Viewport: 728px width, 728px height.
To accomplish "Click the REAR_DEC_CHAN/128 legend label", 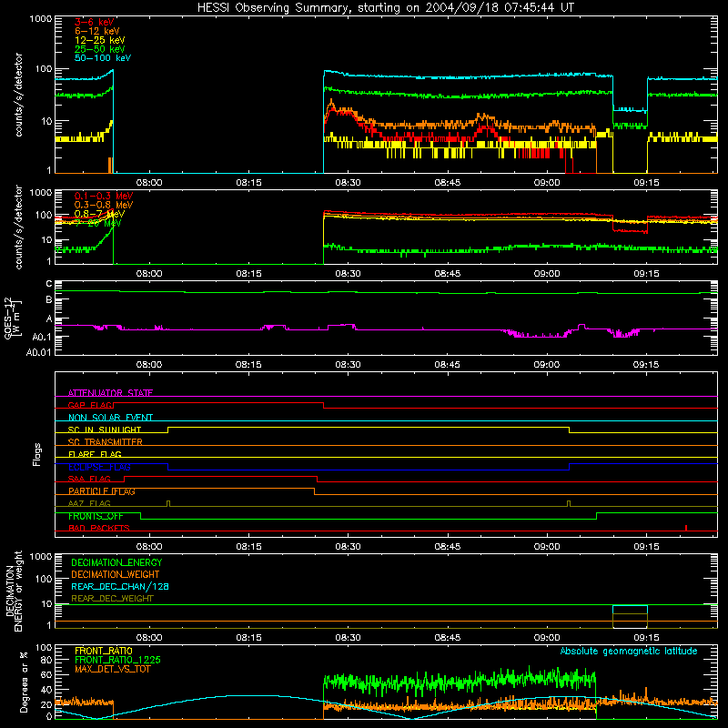I will (x=120, y=586).
